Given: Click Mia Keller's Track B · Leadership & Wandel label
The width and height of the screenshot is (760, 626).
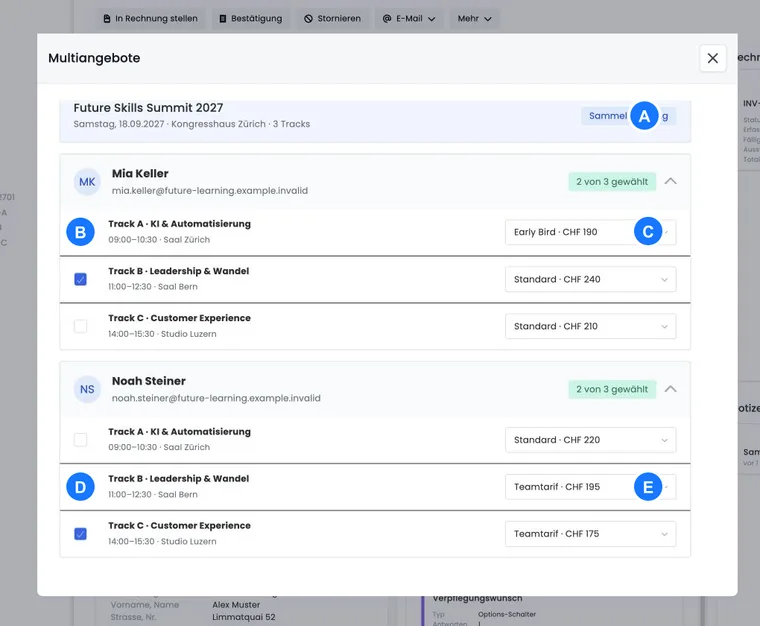Looking at the screenshot, I should 178,271.
